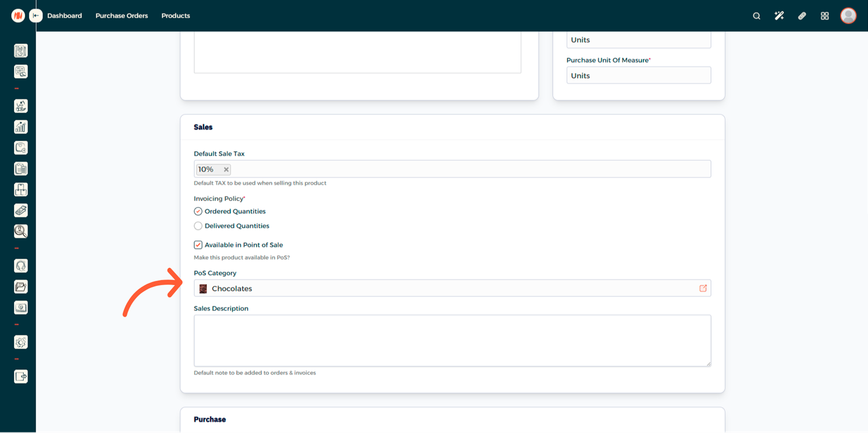Image resolution: width=868 pixels, height=433 pixels.
Task: Open the settings gear in sidebar
Action: tap(21, 342)
